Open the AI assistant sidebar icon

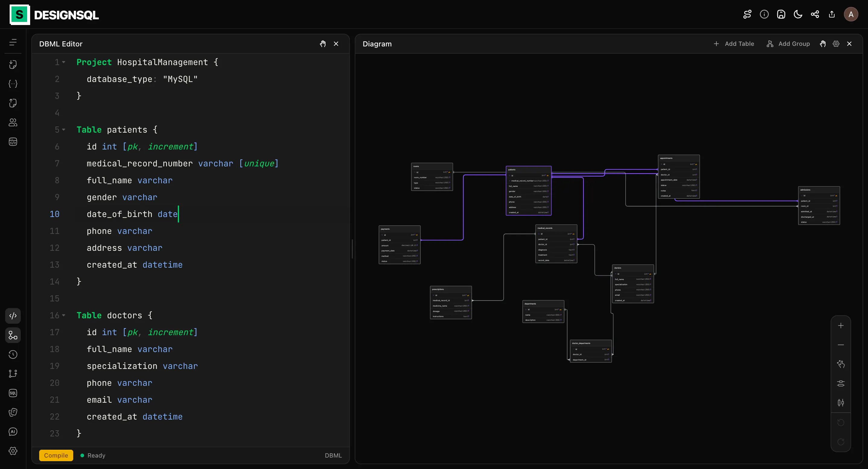pos(13,432)
